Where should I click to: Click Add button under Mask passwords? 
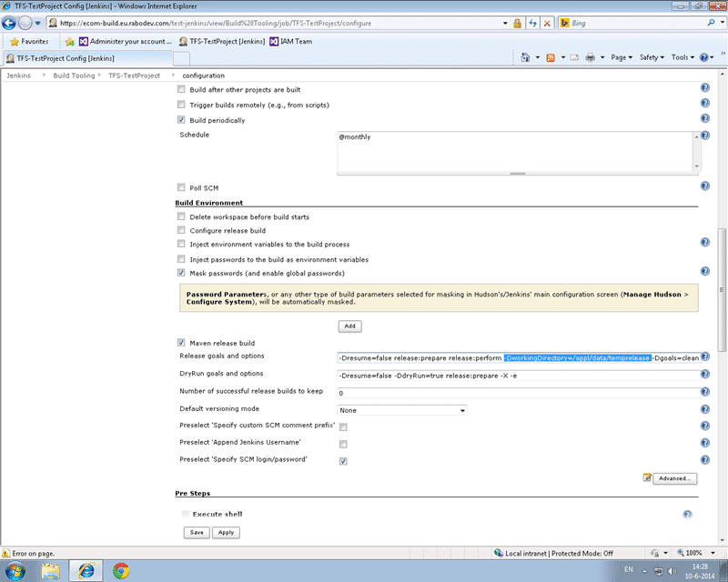350,326
